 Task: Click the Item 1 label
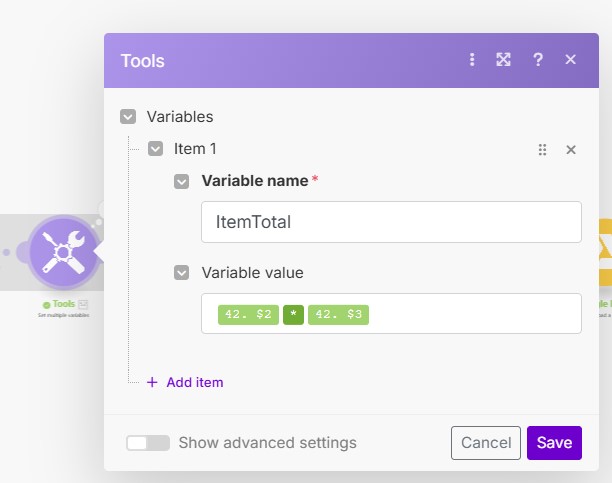[195, 149]
